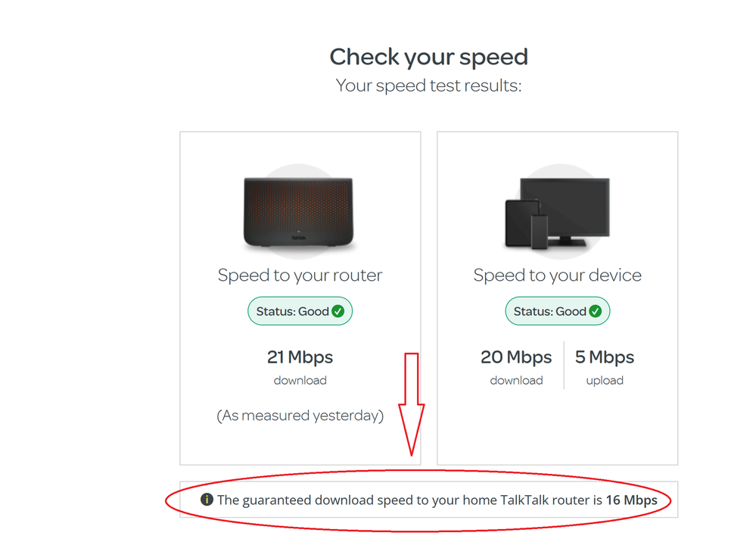The image size is (756, 542).
Task: Click 'Your speed test results' subtitle
Action: (x=428, y=86)
